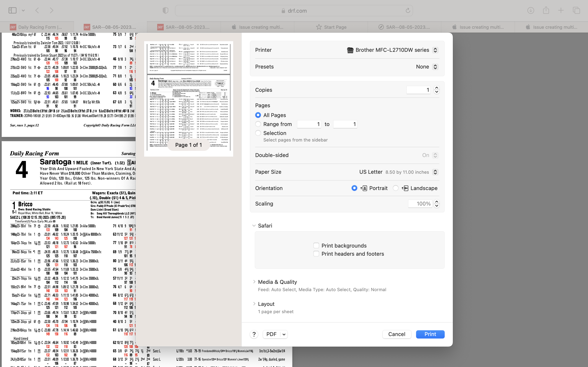This screenshot has width=588, height=367.
Task: Click the blue Print button
Action: 430,334
